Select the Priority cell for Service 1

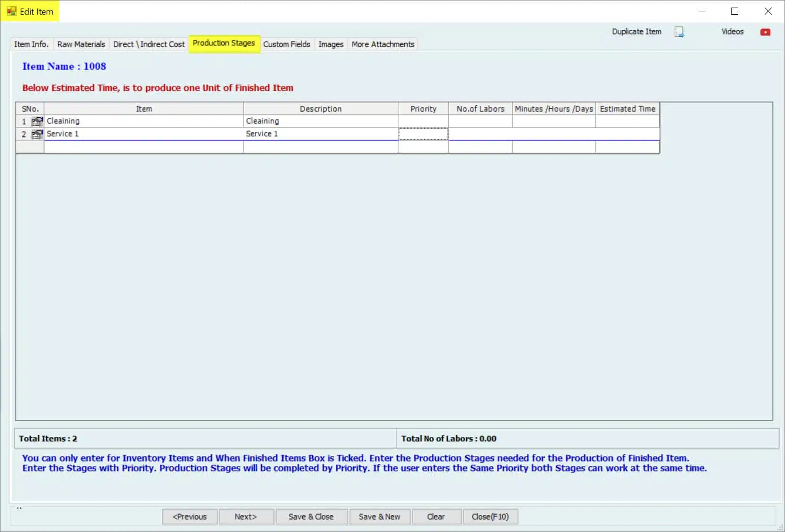[423, 134]
